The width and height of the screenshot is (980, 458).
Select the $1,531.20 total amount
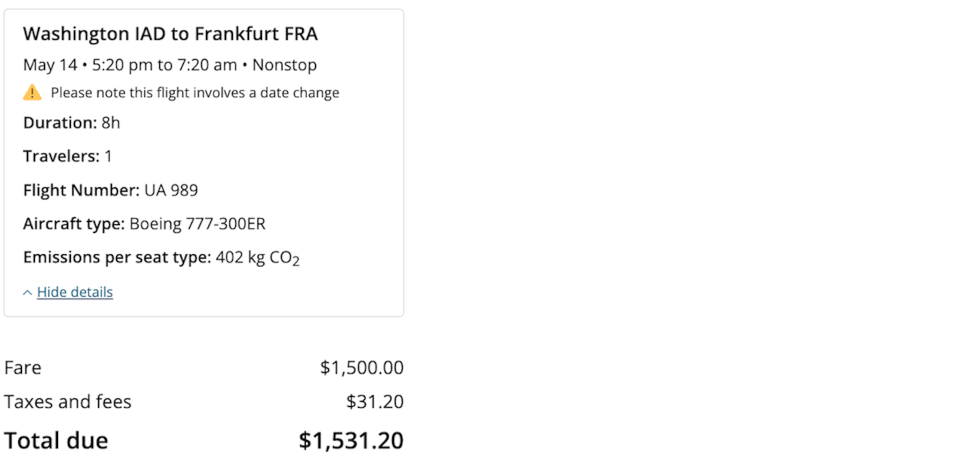pyautogui.click(x=350, y=440)
